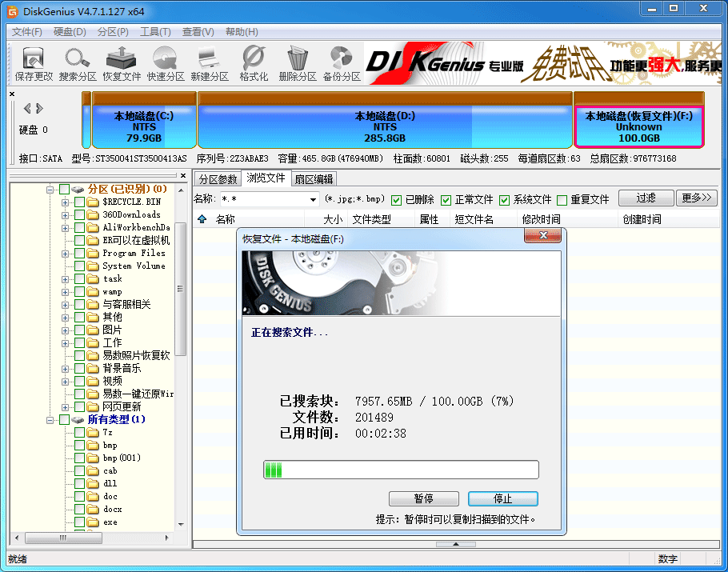The image size is (728, 572).
Task: Go to next disk with right arrow
Action: 39,109
